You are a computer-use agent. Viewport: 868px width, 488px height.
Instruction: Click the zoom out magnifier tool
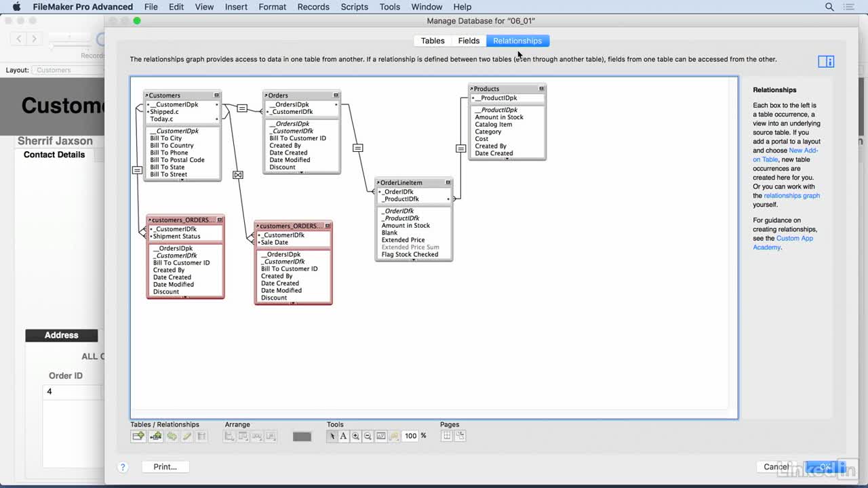click(368, 436)
